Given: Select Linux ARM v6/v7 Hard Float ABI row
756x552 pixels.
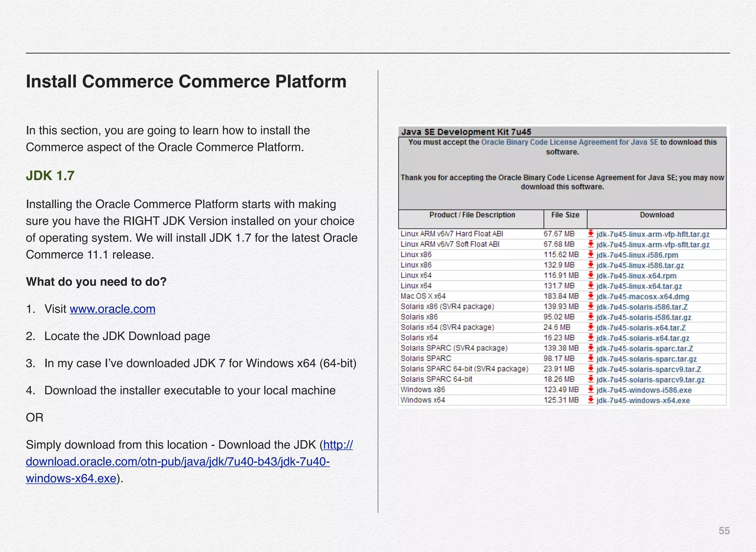Looking at the screenshot, I should click(562, 234).
